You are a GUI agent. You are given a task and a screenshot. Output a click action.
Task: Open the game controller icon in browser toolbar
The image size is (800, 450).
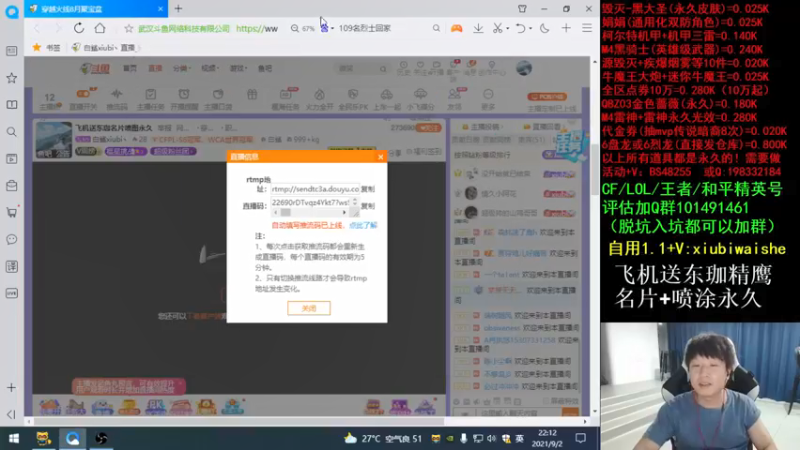tap(456, 29)
